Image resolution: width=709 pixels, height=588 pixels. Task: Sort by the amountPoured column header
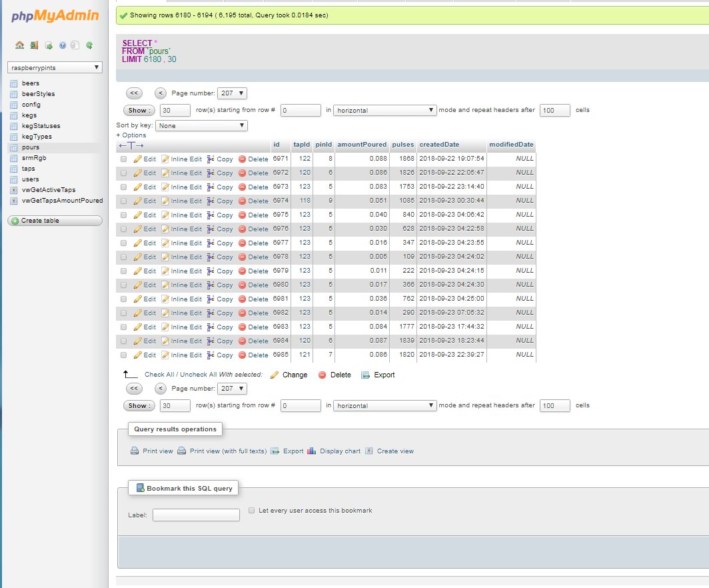click(x=362, y=145)
